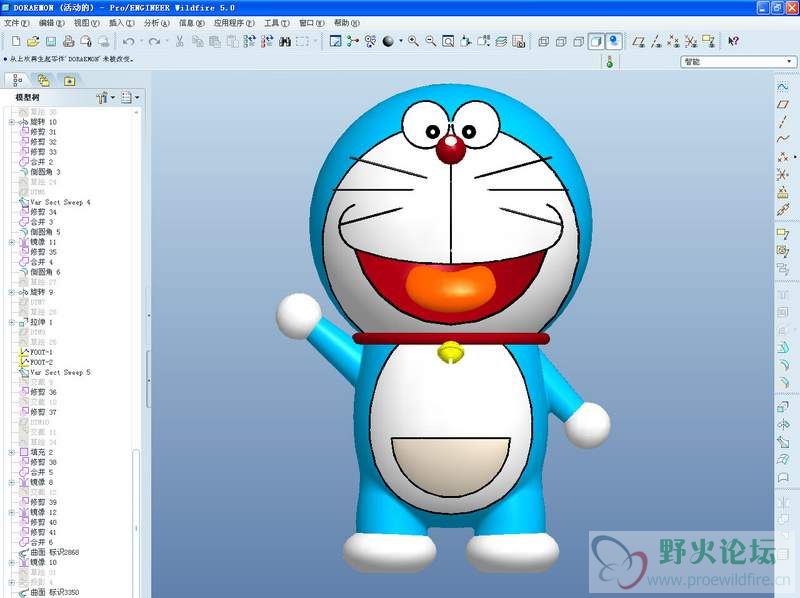
Task: Select 倒圆角 3 in model tree
Action: [40, 172]
